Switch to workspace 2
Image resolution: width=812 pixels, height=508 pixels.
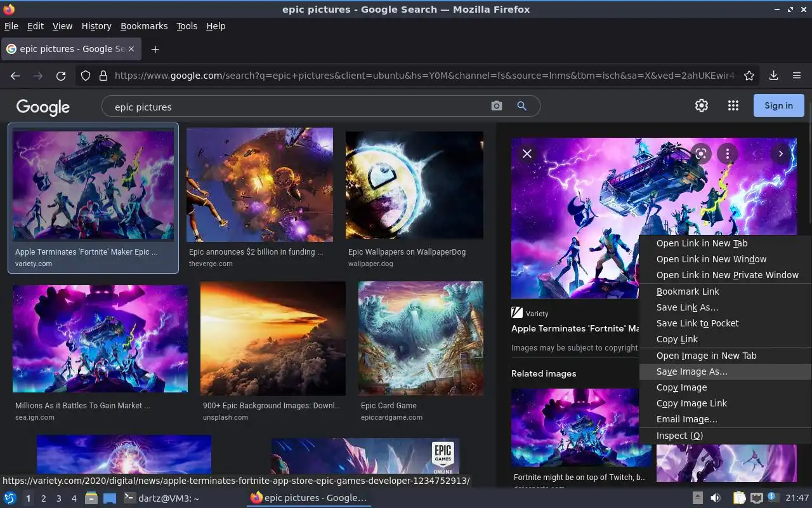pyautogui.click(x=43, y=498)
